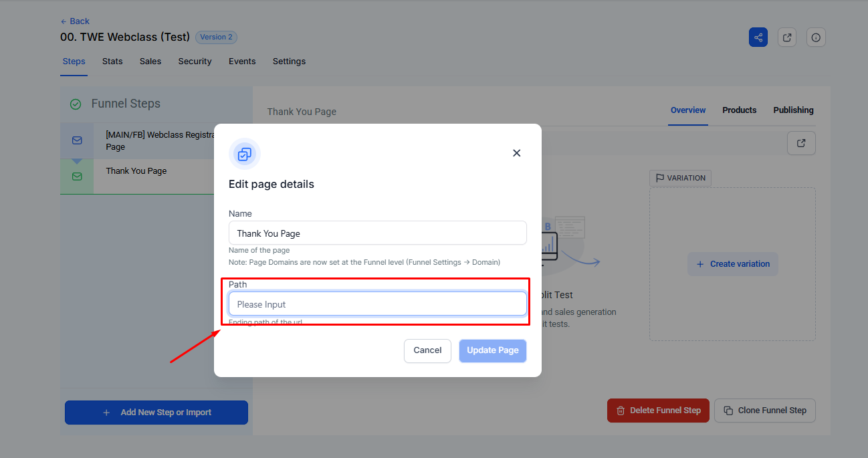868x458 pixels.
Task: Click Add New Step or Import
Action: coord(156,413)
